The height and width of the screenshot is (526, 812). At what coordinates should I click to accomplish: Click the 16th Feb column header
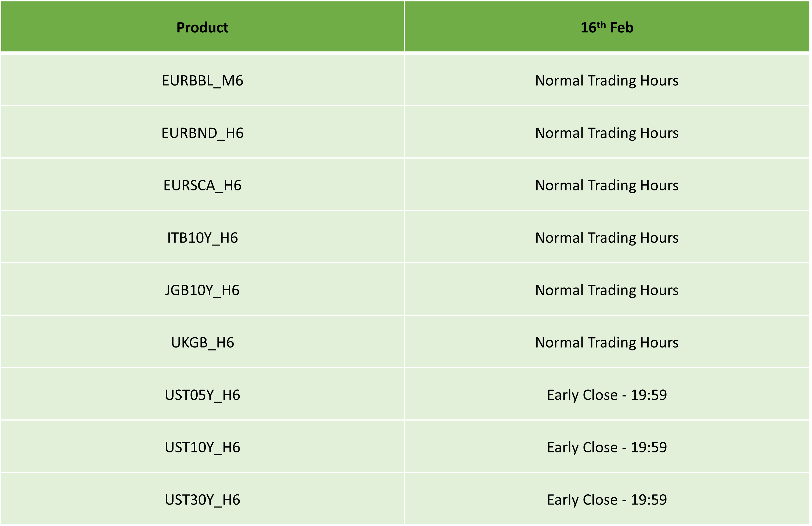[x=607, y=27]
